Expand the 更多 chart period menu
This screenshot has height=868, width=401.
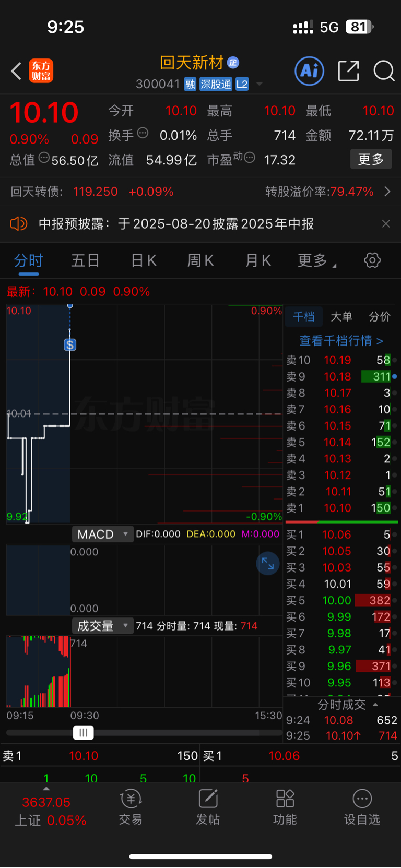(x=316, y=260)
